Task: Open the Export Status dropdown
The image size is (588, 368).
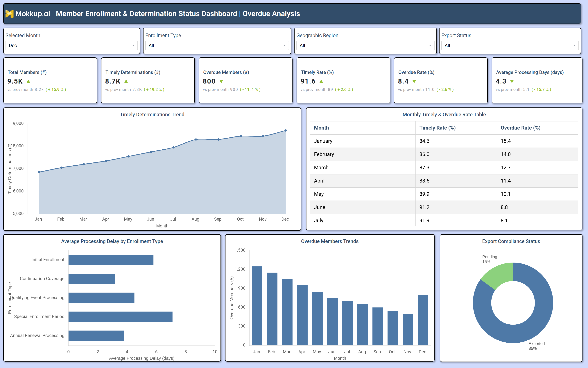Action: click(x=510, y=45)
